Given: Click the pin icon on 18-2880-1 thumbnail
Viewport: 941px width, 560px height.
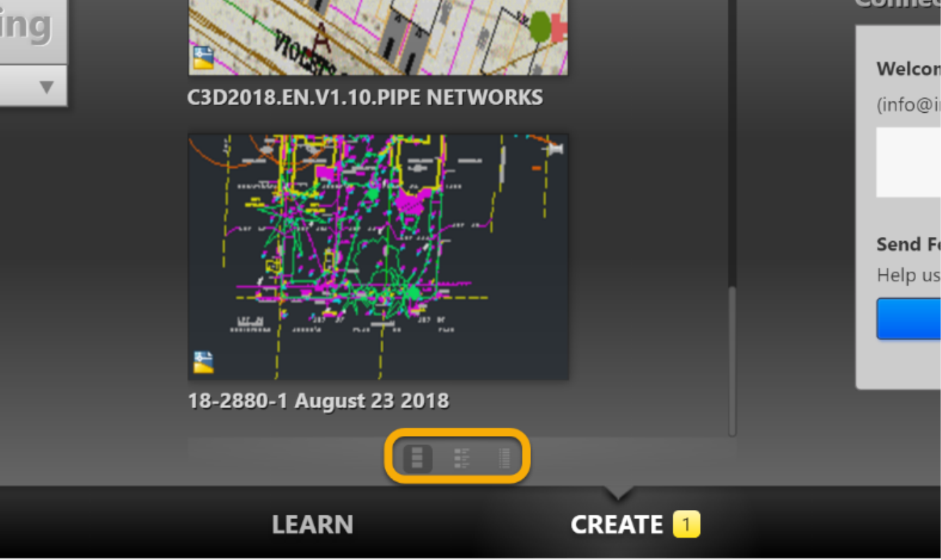Looking at the screenshot, I should pos(555,148).
